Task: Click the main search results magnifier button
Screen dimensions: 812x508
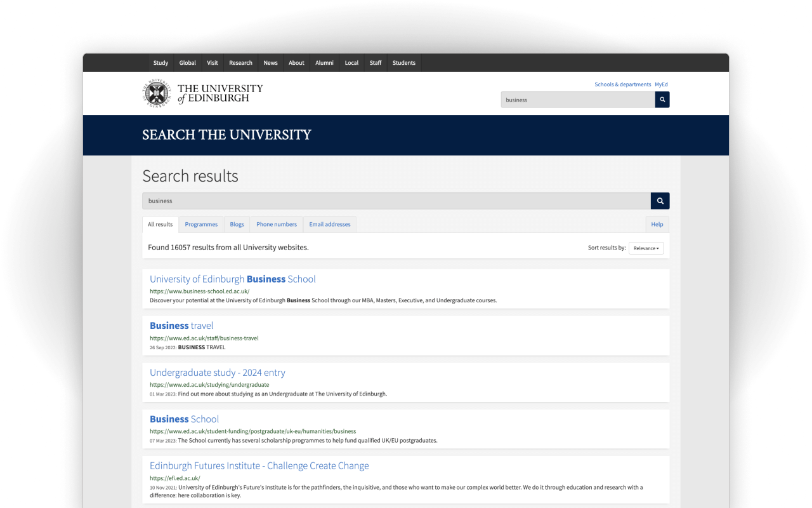Action: click(660, 201)
